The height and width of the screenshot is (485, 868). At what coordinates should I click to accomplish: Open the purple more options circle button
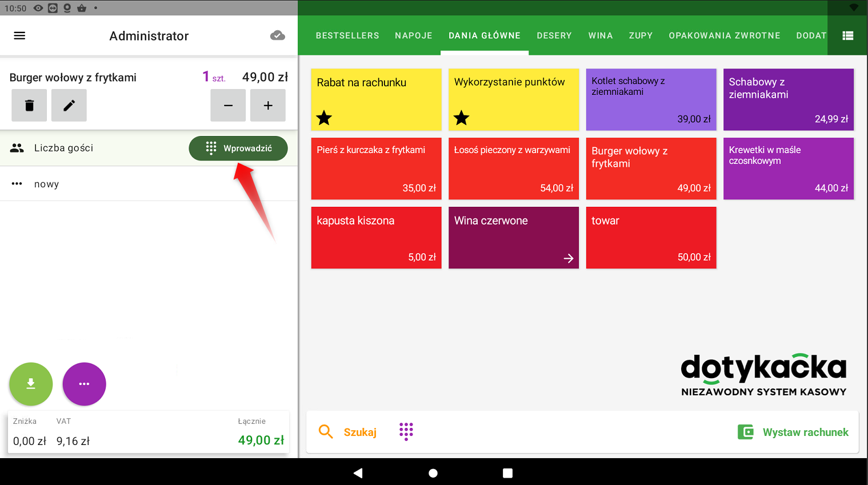[84, 384]
